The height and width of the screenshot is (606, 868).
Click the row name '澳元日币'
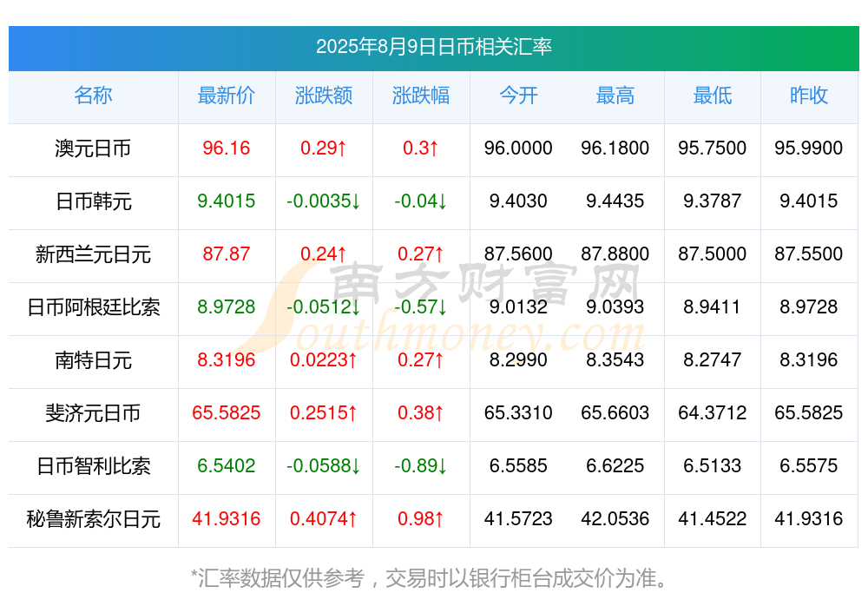[x=93, y=148]
